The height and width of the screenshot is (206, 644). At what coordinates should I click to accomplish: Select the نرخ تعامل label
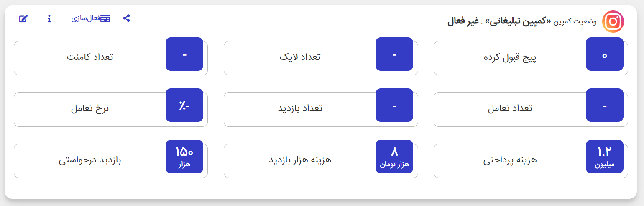coord(90,108)
